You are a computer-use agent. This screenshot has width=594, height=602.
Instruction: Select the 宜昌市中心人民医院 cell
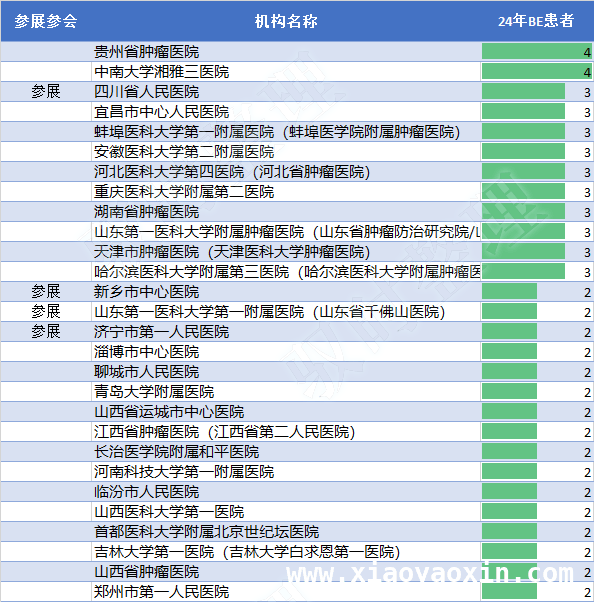[286, 111]
